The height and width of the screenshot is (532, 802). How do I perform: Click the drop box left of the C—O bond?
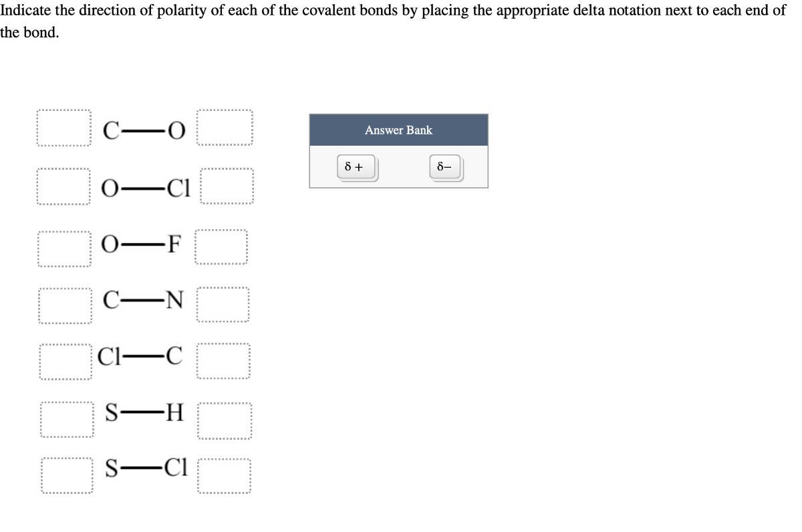(x=64, y=128)
